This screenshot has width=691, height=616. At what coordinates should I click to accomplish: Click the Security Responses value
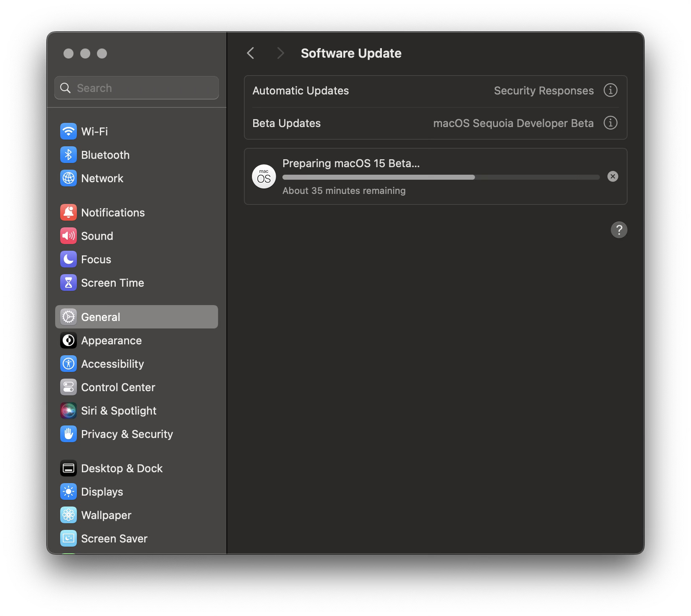[x=544, y=91]
